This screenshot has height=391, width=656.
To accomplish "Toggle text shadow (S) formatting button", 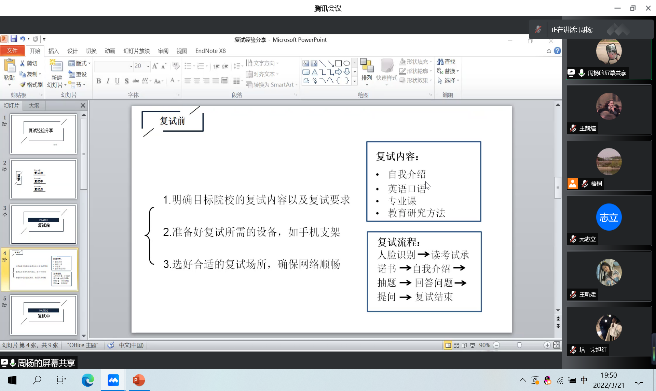I will click(x=127, y=81).
